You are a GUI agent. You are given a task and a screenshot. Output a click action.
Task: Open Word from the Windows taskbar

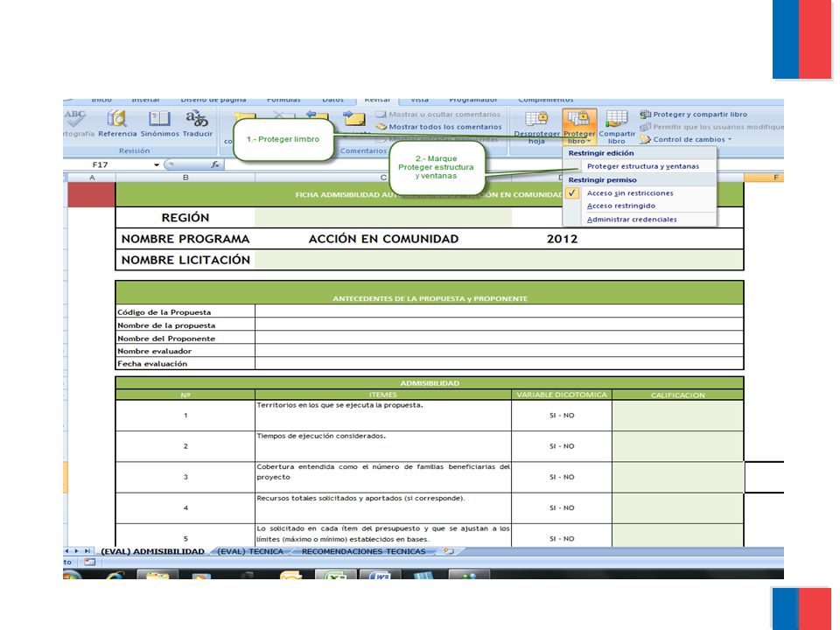point(381,575)
